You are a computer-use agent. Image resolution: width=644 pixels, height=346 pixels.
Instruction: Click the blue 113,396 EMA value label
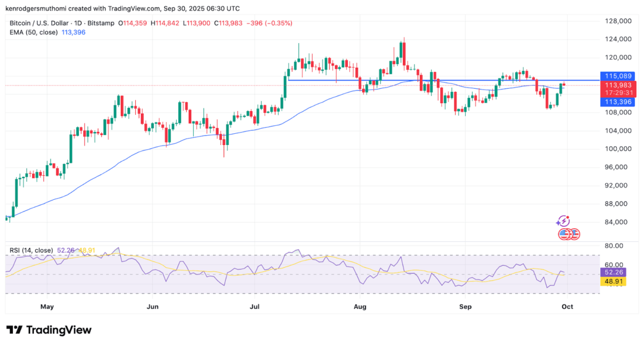[617, 102]
